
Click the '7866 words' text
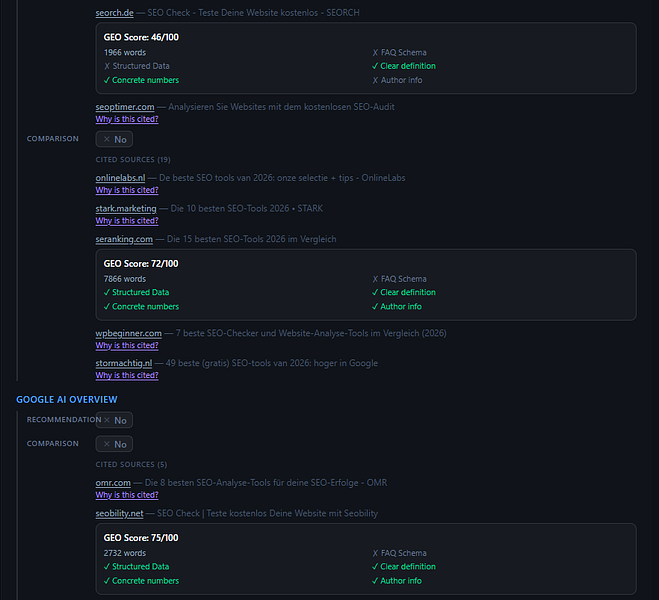coord(125,279)
